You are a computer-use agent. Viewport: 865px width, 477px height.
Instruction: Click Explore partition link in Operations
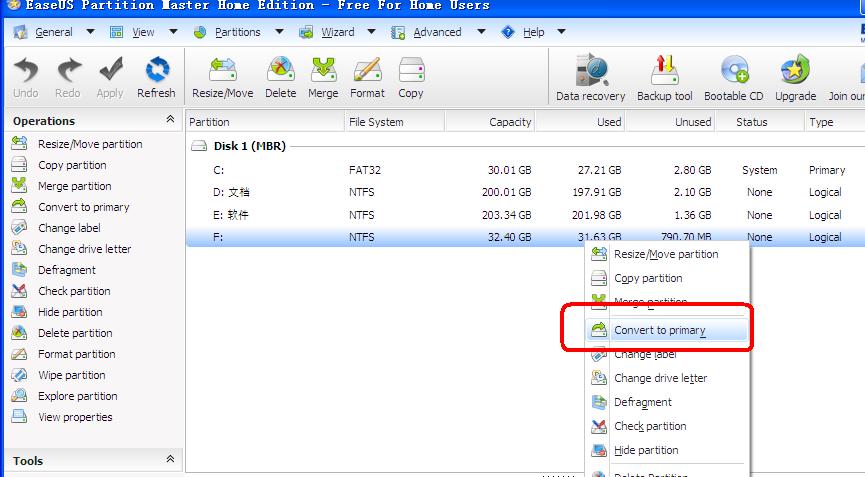pyautogui.click(x=78, y=396)
